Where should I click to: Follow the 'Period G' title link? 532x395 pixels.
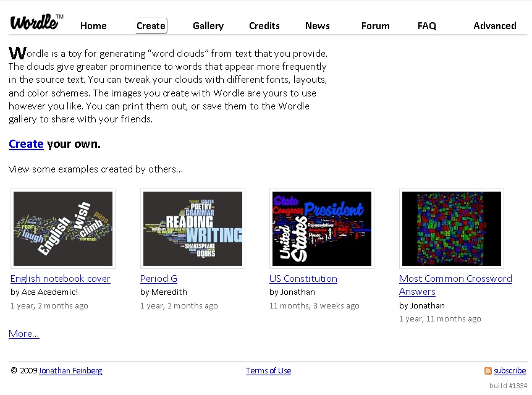click(159, 279)
